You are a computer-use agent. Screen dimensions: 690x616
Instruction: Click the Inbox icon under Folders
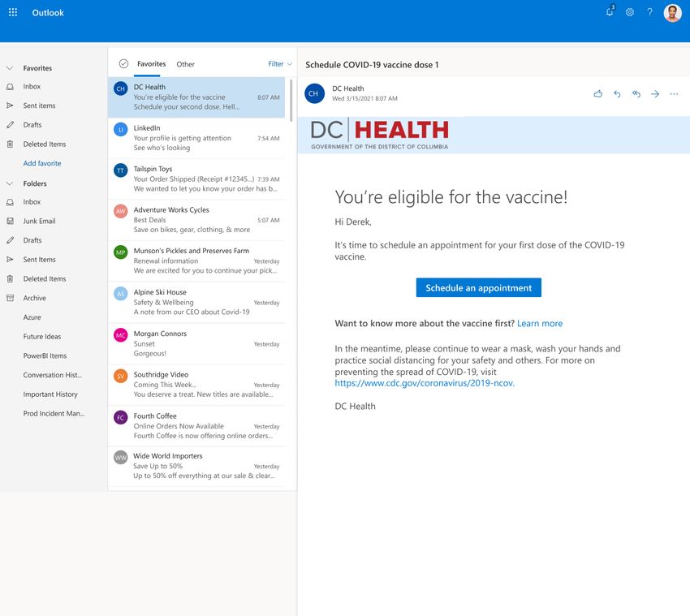(x=10, y=202)
